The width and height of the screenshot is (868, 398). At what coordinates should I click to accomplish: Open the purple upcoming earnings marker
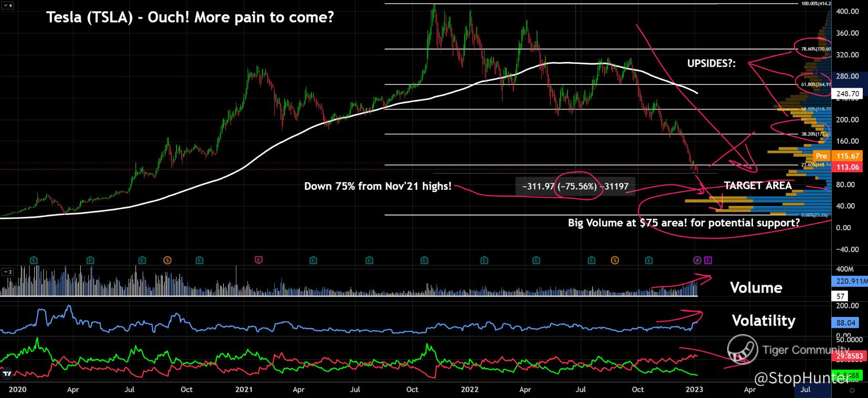pos(708,260)
